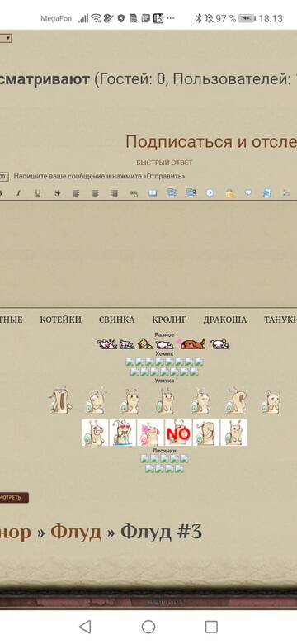Open the СВИНКА smiley tab
Screen dimensions: 297x644
click(x=116, y=320)
